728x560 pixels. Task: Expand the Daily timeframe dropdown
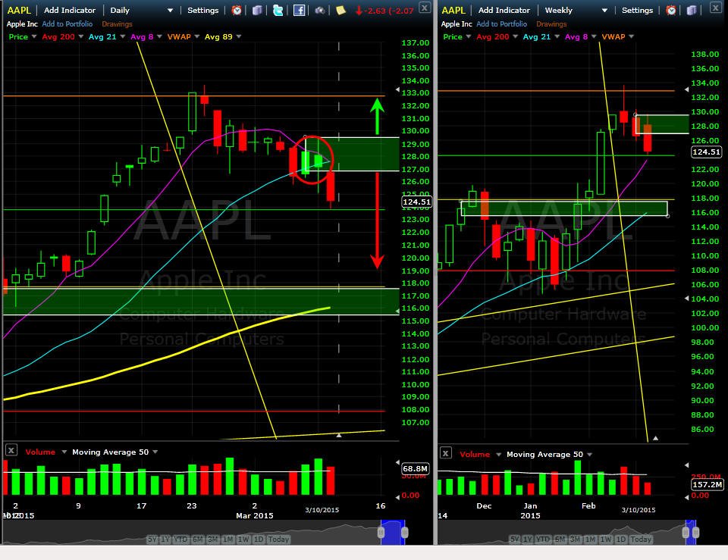(170, 10)
